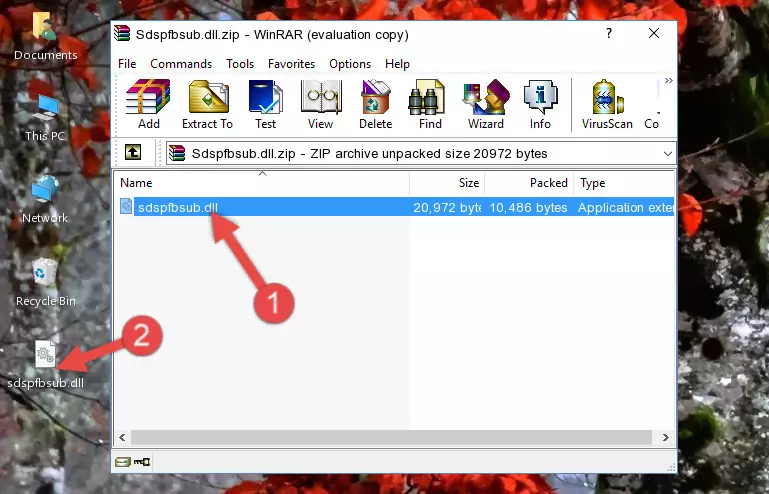Sort by the Type column header
This screenshot has height=494, width=769.
(624, 183)
